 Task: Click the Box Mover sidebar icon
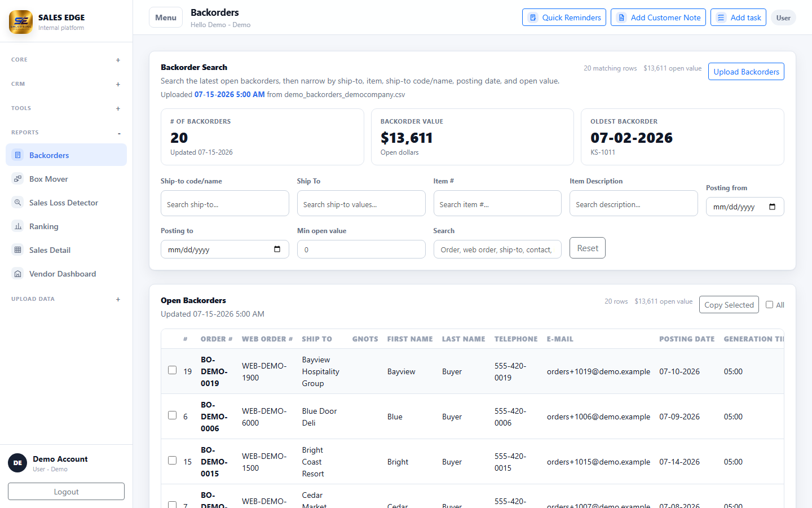click(18, 179)
